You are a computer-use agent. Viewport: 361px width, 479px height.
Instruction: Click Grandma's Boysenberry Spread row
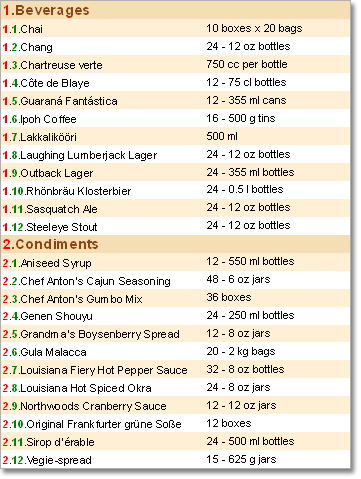[176, 334]
